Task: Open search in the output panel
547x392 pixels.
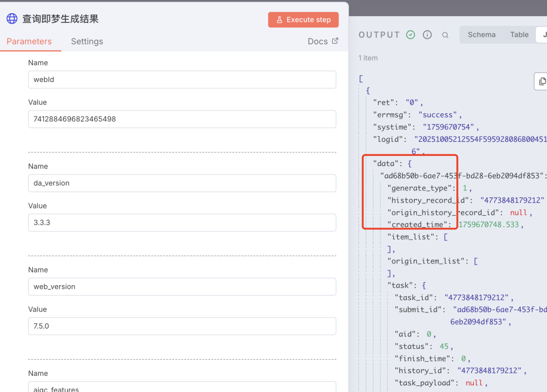Action: (x=445, y=35)
